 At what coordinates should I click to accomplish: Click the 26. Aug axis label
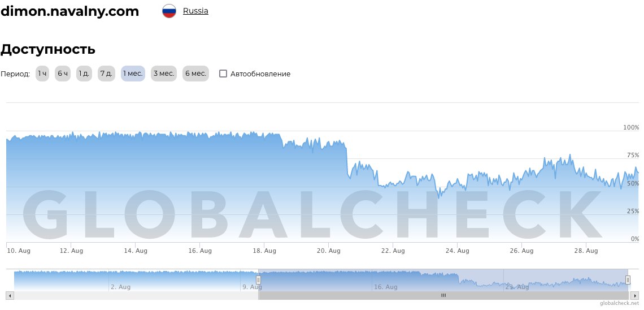point(521,251)
